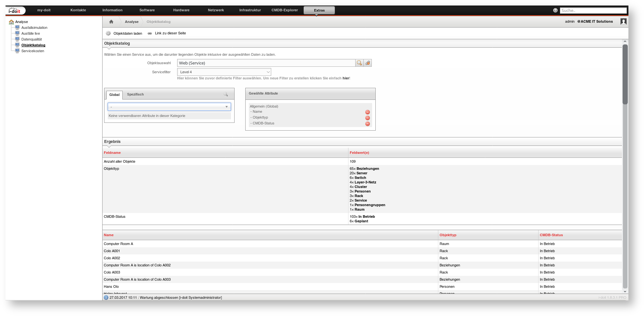644x316 pixels.
Task: Click the Ausfälle live monitor icon
Action: pyautogui.click(x=17, y=33)
